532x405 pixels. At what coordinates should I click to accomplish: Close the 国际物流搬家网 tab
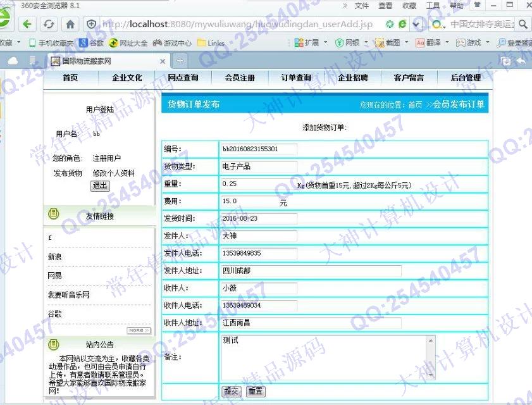[163, 61]
